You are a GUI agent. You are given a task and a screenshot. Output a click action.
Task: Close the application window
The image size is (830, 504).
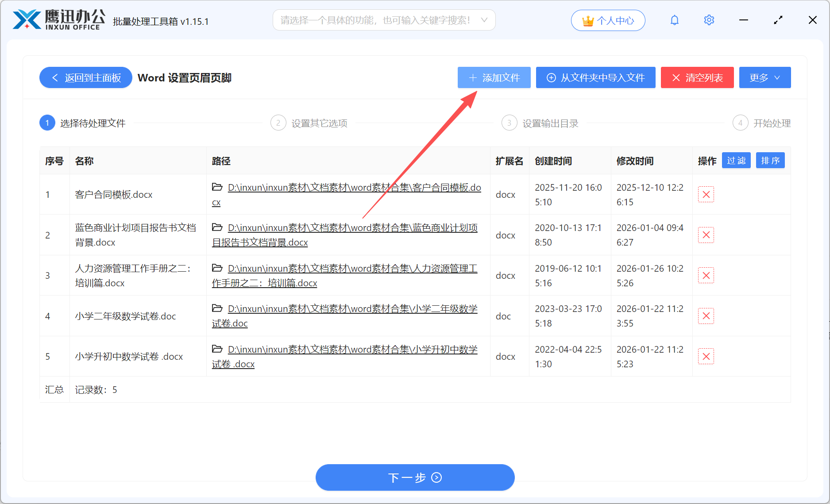coord(813,20)
